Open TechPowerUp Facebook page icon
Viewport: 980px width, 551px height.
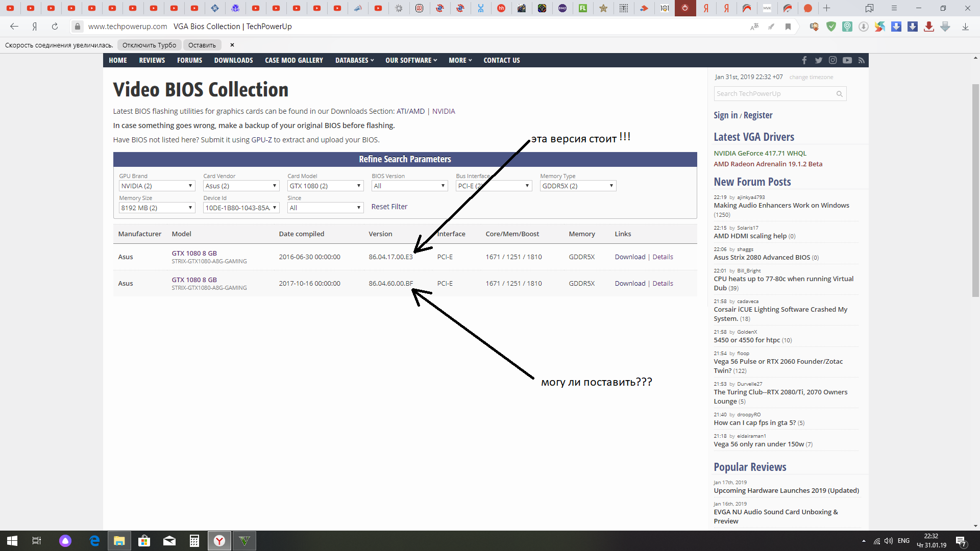804,60
